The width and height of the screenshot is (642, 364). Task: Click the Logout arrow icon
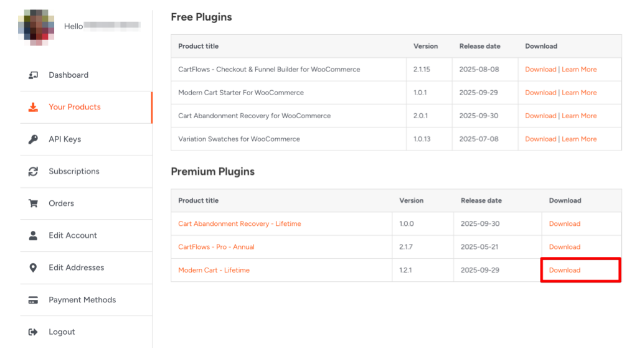coord(33,332)
